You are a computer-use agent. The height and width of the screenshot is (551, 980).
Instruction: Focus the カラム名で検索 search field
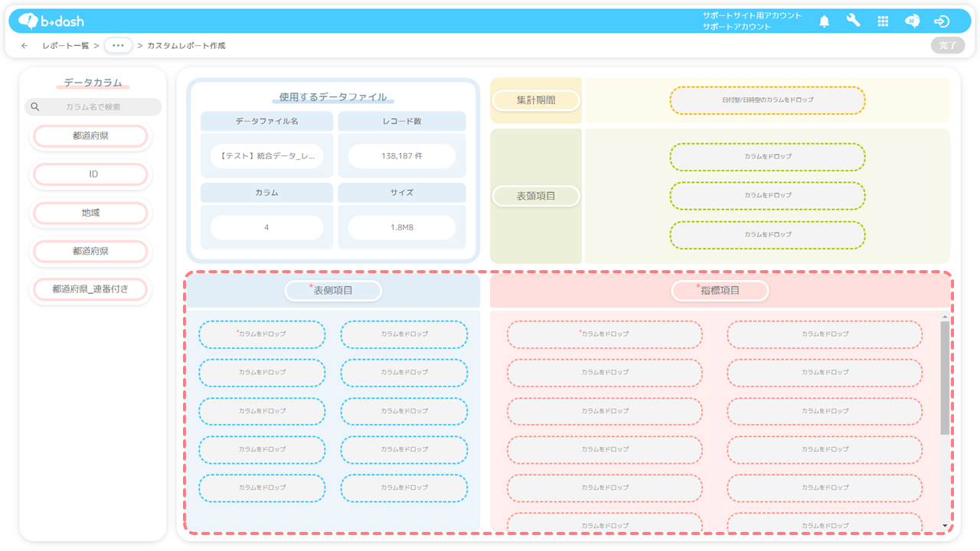coord(93,107)
